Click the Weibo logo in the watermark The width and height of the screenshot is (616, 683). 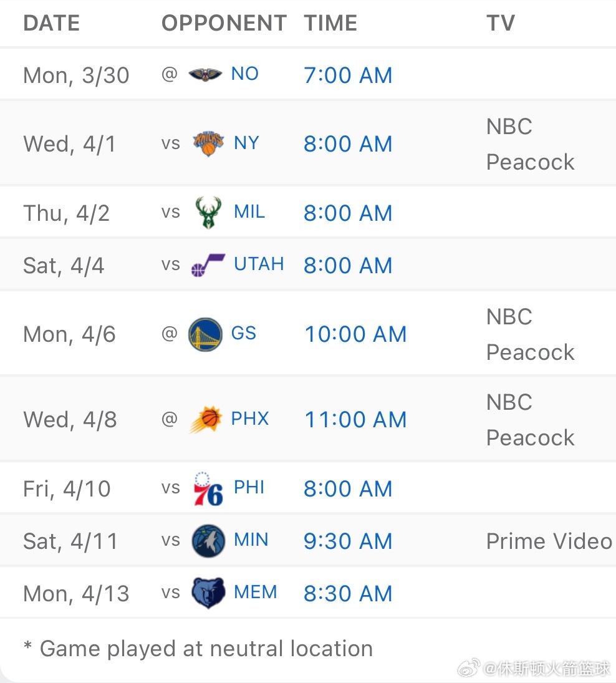coord(468,667)
